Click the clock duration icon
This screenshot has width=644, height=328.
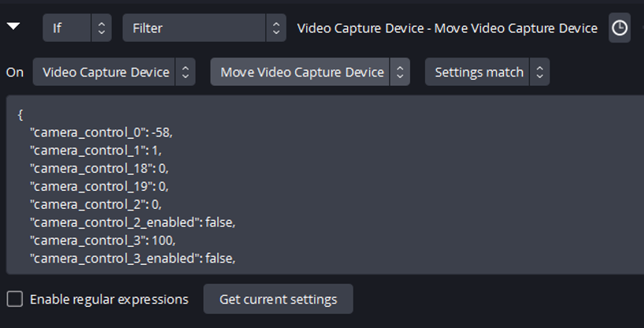pos(620,28)
